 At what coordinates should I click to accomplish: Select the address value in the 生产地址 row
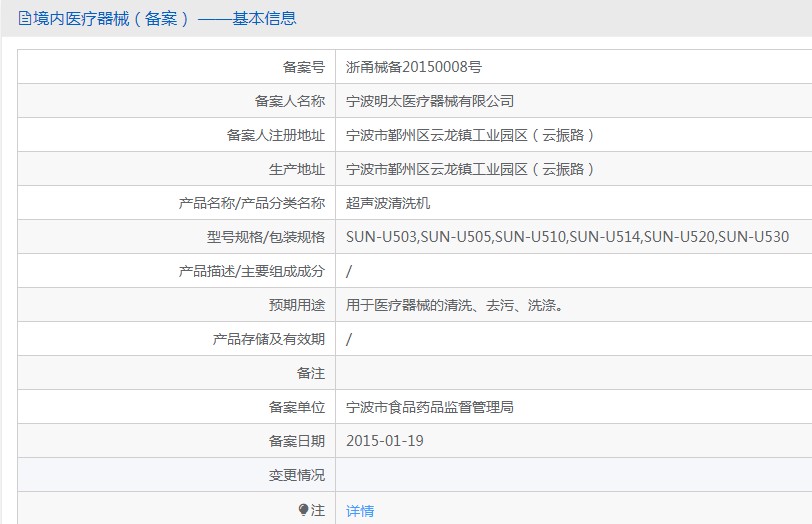pos(470,169)
